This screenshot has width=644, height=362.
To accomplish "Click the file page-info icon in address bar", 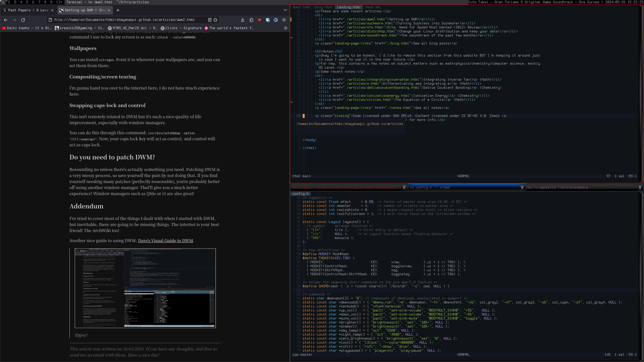I will (50, 20).
